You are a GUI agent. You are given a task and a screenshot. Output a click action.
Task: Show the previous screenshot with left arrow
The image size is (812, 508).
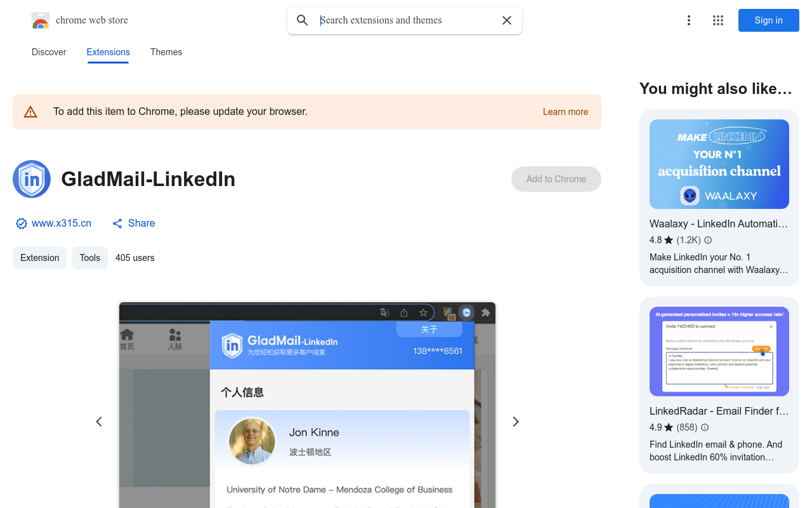click(x=99, y=422)
